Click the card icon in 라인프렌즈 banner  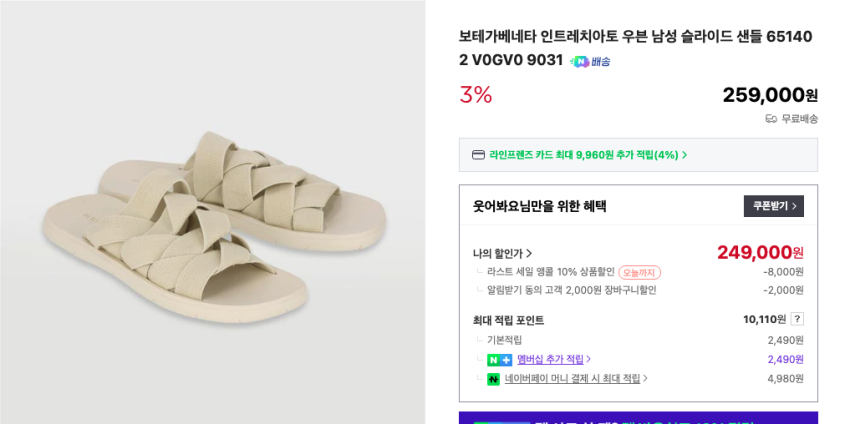478,155
